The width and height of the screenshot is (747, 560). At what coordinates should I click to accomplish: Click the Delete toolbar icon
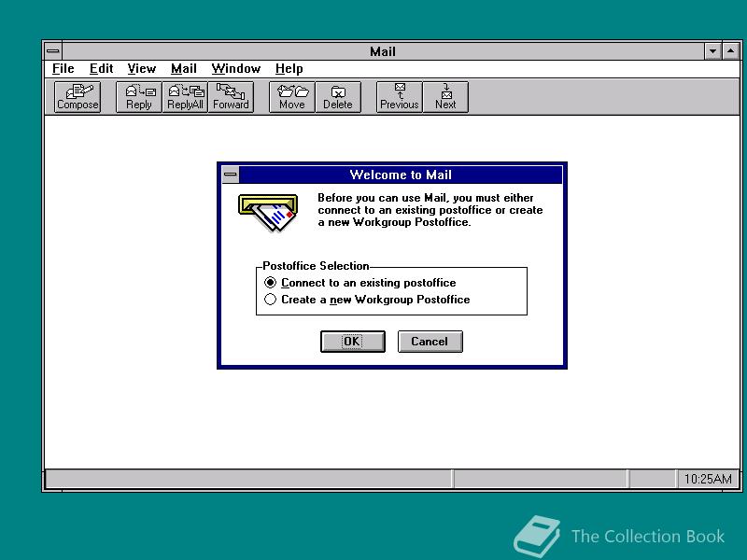coord(338,97)
